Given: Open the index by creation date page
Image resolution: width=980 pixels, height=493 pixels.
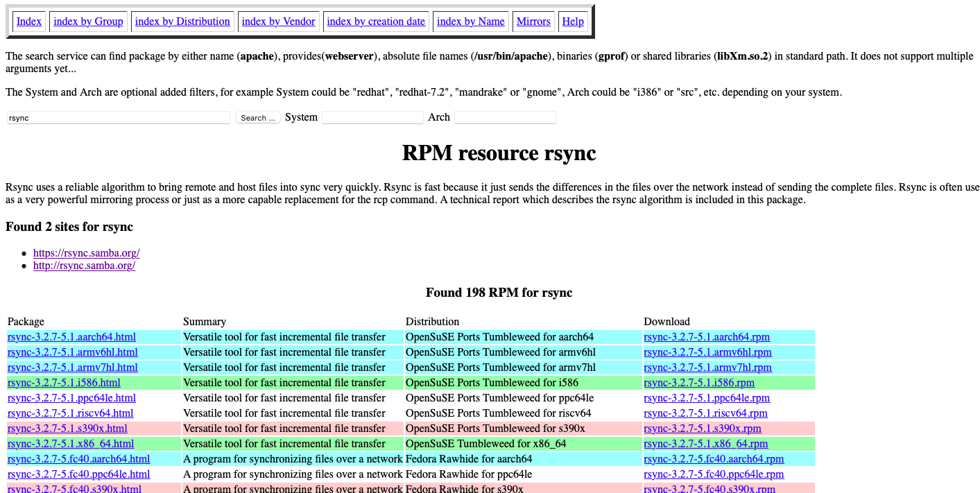Looking at the screenshot, I should tap(376, 21).
